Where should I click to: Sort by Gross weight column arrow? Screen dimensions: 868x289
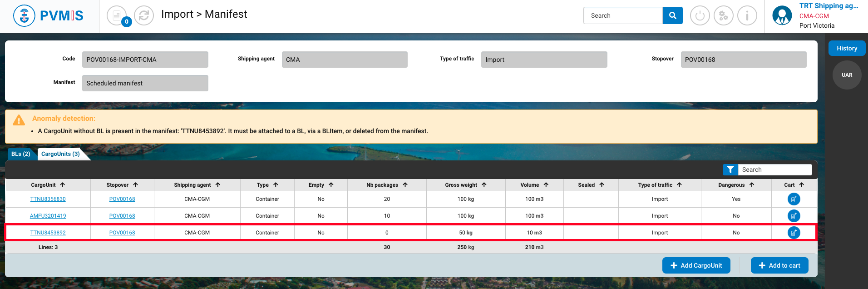coord(484,185)
